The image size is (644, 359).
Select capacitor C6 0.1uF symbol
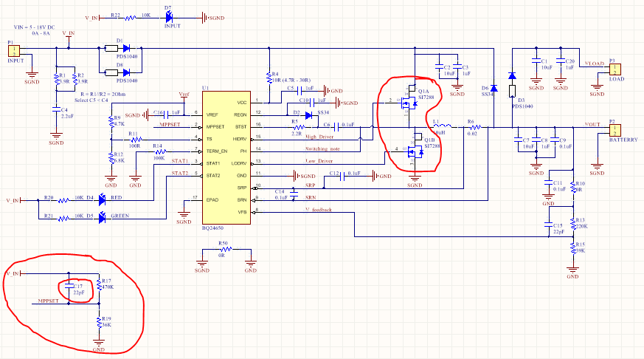pyautogui.click(x=337, y=128)
